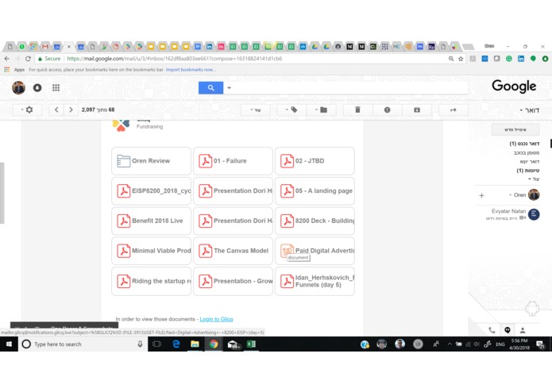552x392 pixels.
Task: Open the LinkedIn extension icon in Chrome toolbar
Action: pos(521,59)
